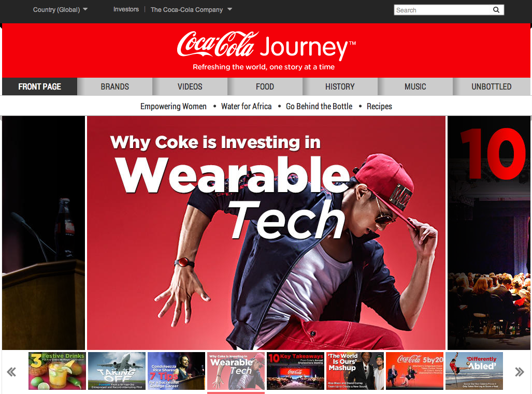Open The Coca-Cola Company dropdown menu
The width and height of the screenshot is (532, 394).
point(191,9)
